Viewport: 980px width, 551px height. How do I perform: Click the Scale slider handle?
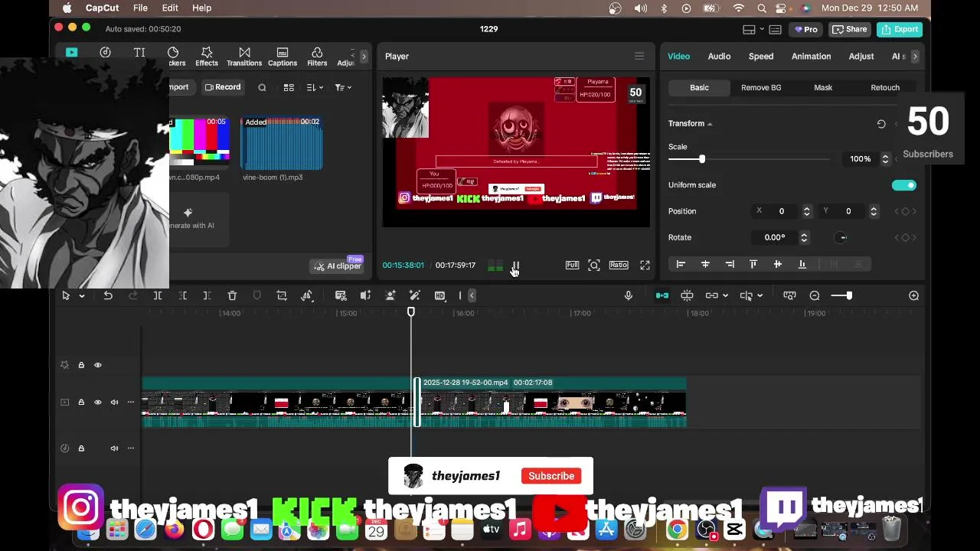click(x=701, y=159)
